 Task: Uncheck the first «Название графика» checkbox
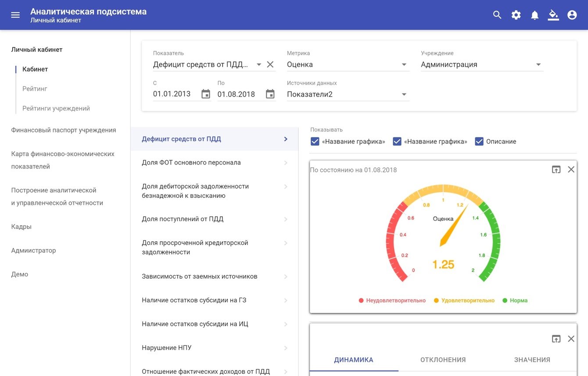315,141
